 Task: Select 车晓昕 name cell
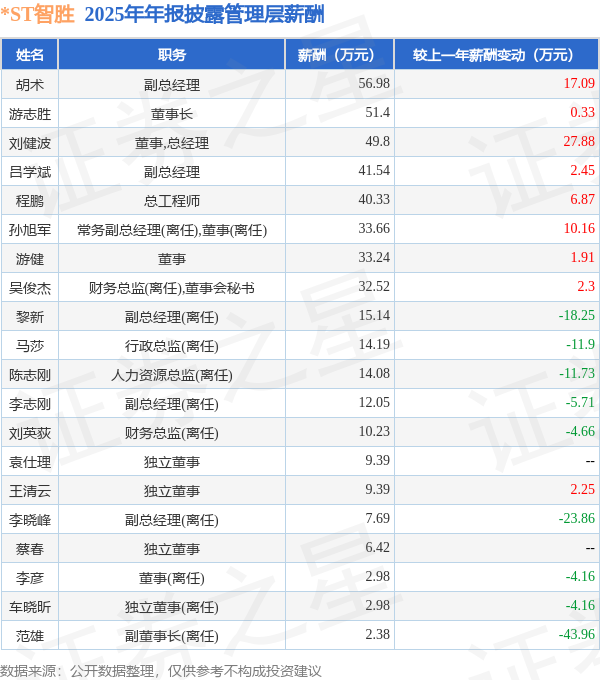(29, 607)
